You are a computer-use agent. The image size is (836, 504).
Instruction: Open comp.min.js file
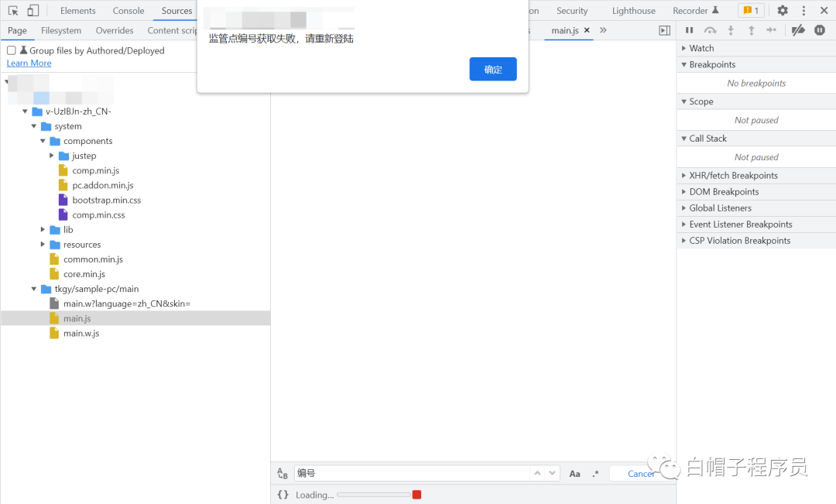pos(95,170)
